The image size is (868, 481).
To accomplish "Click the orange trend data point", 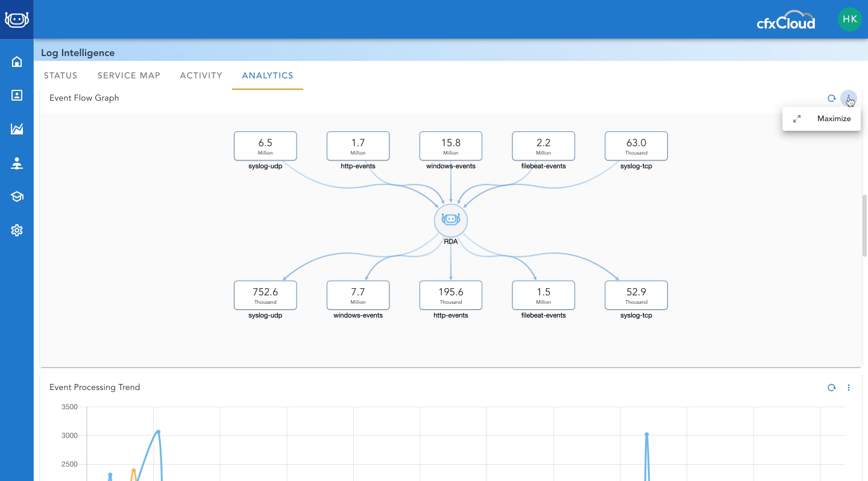I will click(134, 470).
